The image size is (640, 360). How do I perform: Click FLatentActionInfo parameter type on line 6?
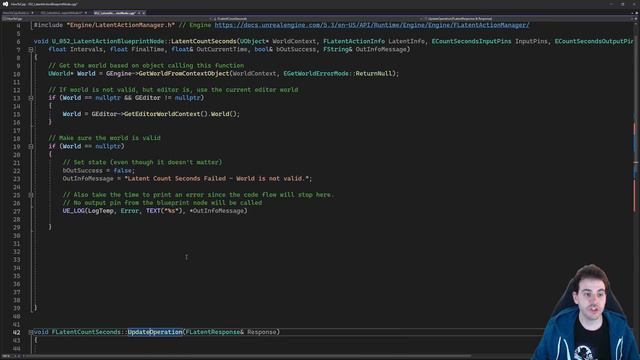click(x=354, y=42)
